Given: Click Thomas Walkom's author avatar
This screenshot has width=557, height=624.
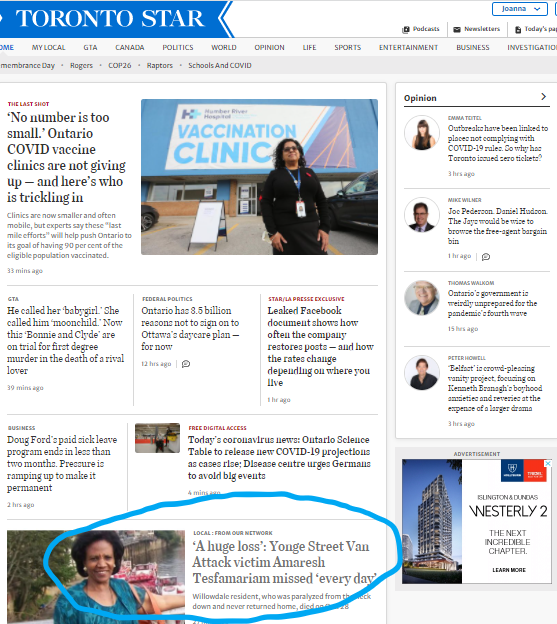Looking at the screenshot, I should click(422, 298).
